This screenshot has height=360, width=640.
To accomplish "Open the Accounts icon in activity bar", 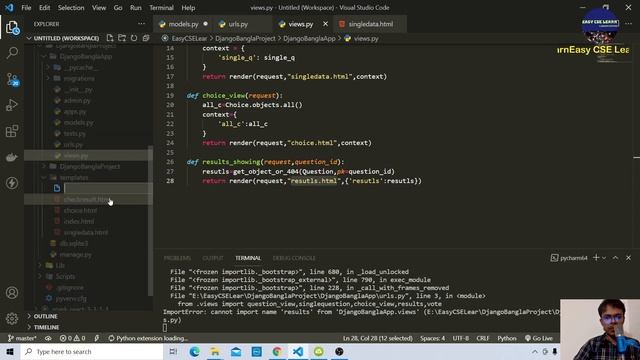I will point(12,293).
